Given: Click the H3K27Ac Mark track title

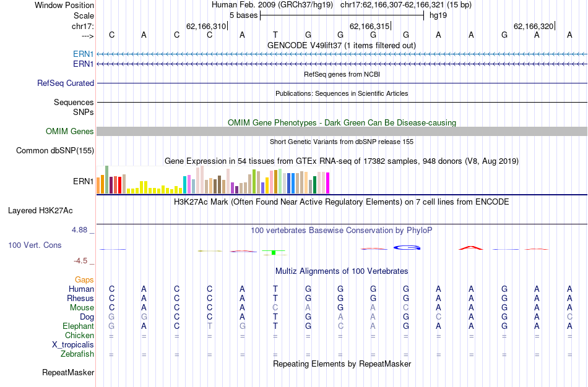Looking at the screenshot, I should 342,202.
